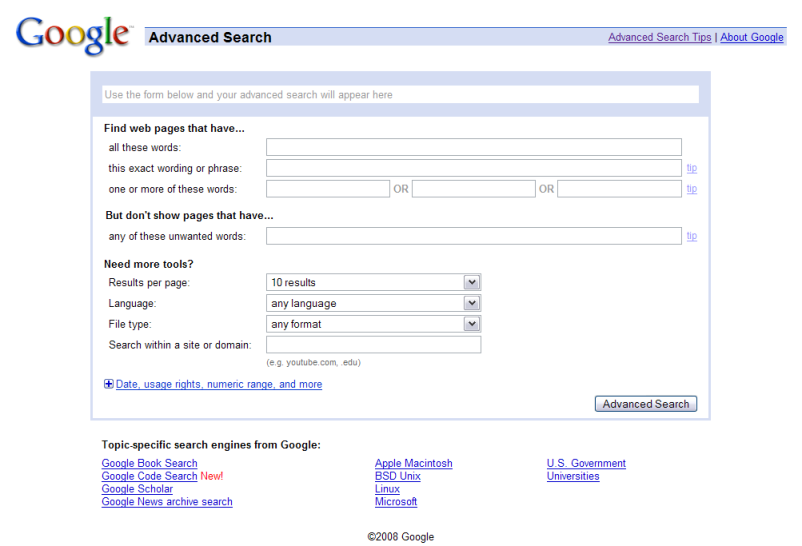Focus the 'Search within a site or domain' field
Screen dimensions: 802x546
(x=373, y=345)
